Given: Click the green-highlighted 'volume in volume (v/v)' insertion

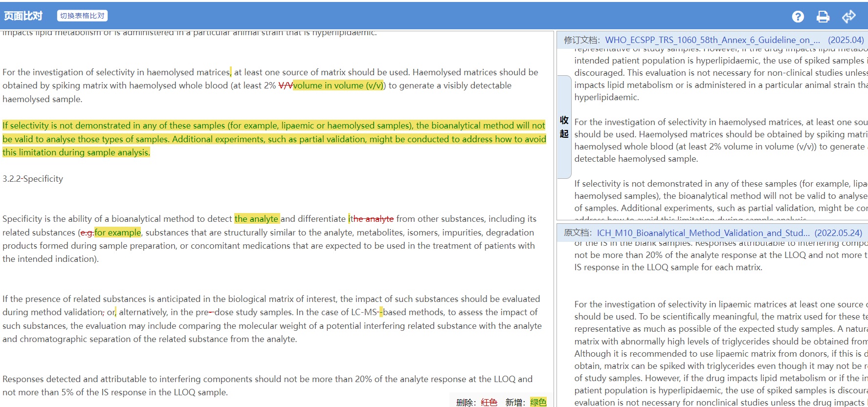Looking at the screenshot, I should click(338, 86).
